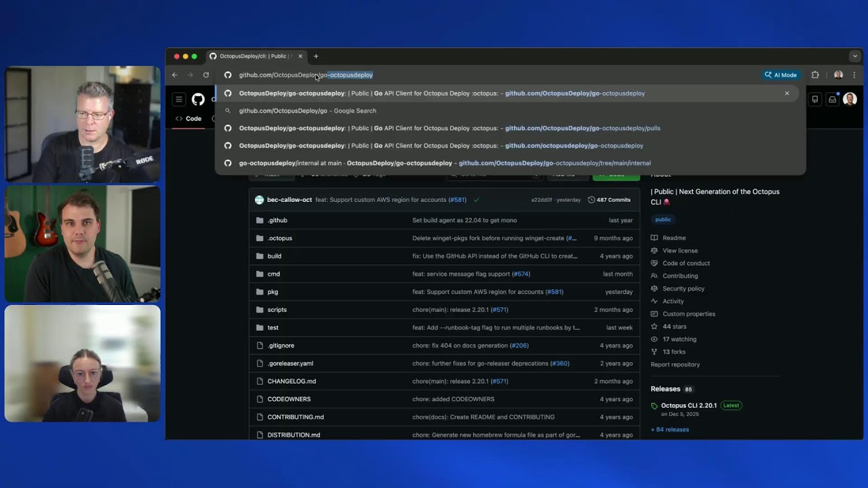
Task: Open the GitHub inbox notifications icon
Action: pyautogui.click(x=833, y=100)
